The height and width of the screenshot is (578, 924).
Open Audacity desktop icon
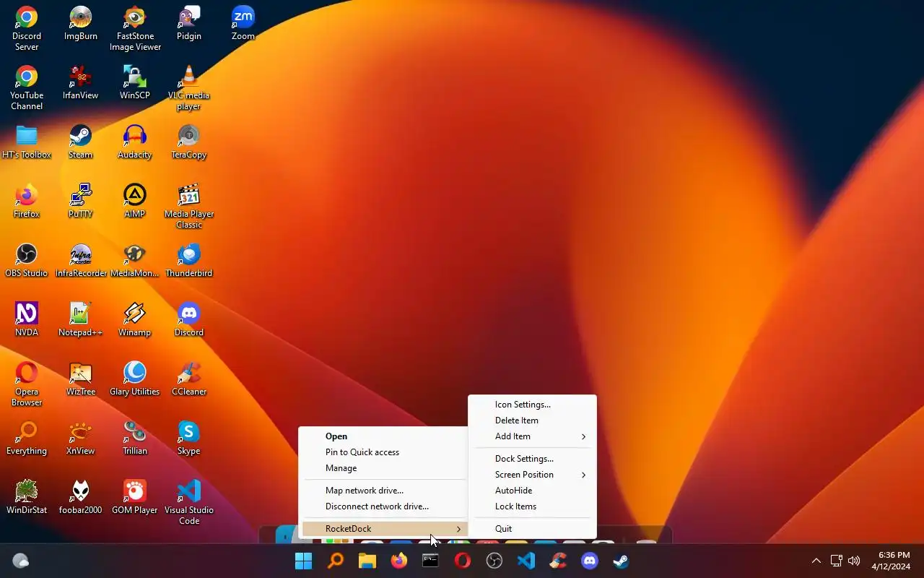[135, 142]
